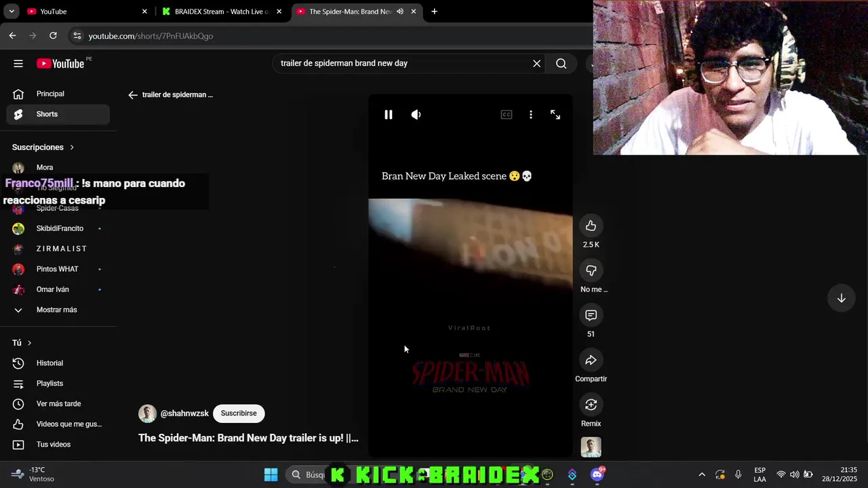
Task: Reload the current page
Action: pyautogui.click(x=53, y=36)
